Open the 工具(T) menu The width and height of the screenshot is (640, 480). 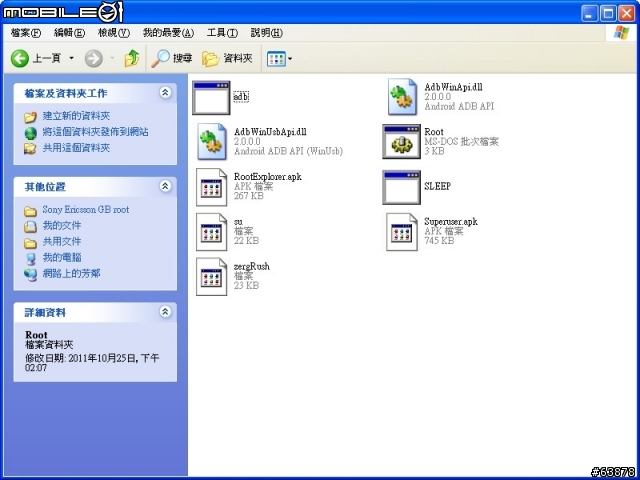(x=222, y=33)
